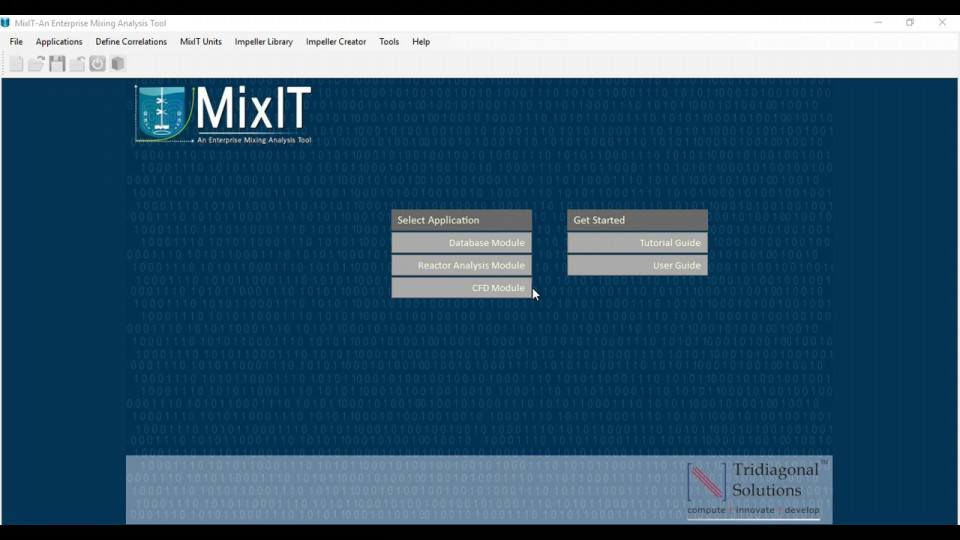Click the MixIT icon in title bar
This screenshot has width=960, height=540.
(x=6, y=23)
